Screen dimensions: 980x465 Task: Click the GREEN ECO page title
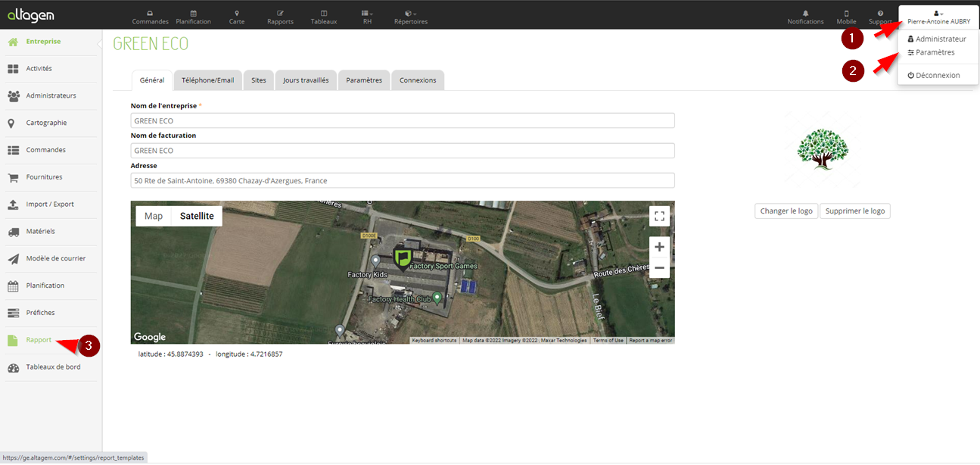[151, 44]
